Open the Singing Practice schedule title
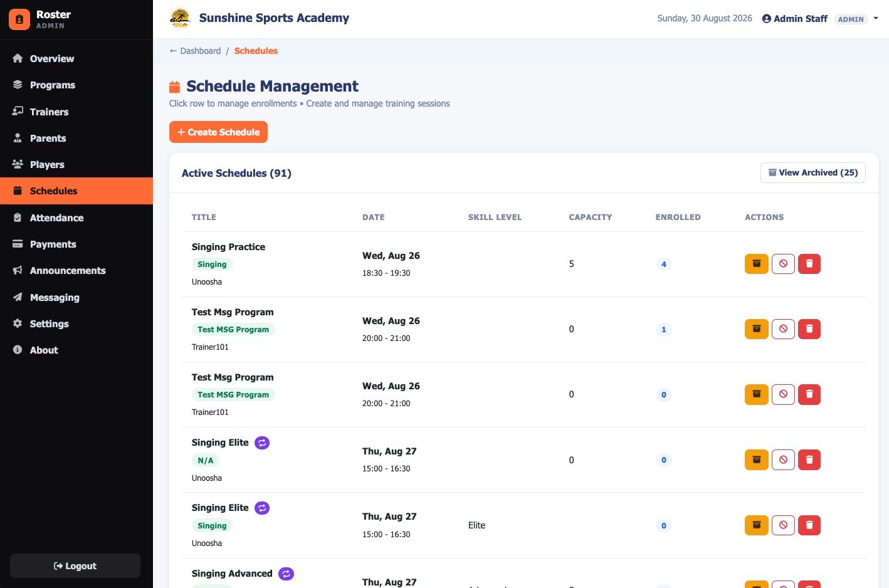Viewport: 889px width, 588px height. (228, 247)
